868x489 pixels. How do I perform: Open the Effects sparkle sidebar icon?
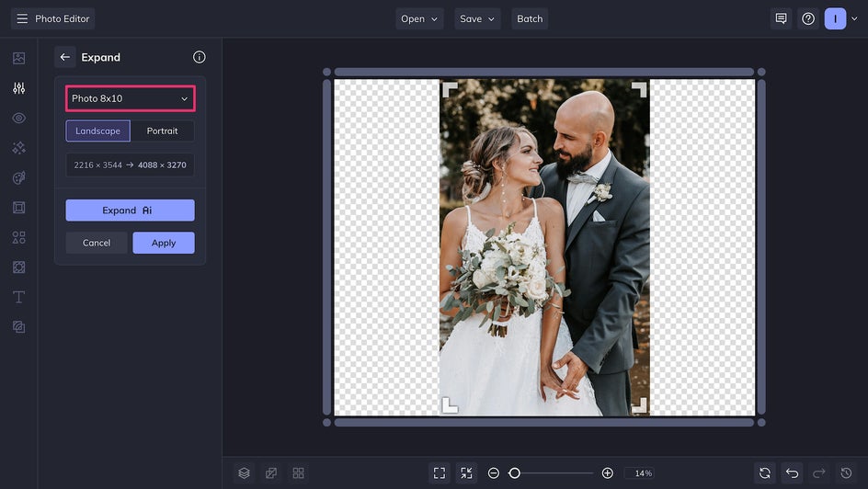pyautogui.click(x=18, y=148)
